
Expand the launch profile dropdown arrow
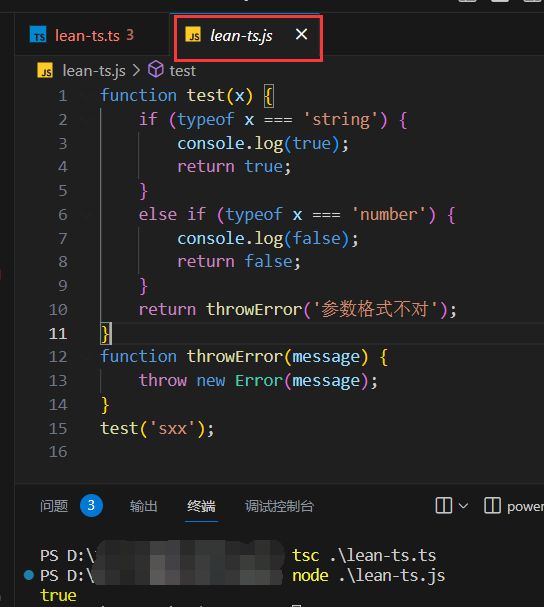tap(463, 506)
